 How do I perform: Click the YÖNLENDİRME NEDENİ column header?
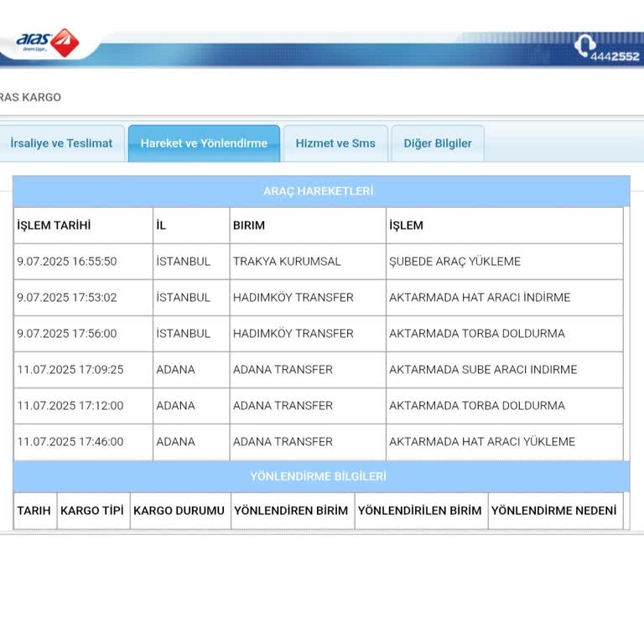[x=554, y=511]
